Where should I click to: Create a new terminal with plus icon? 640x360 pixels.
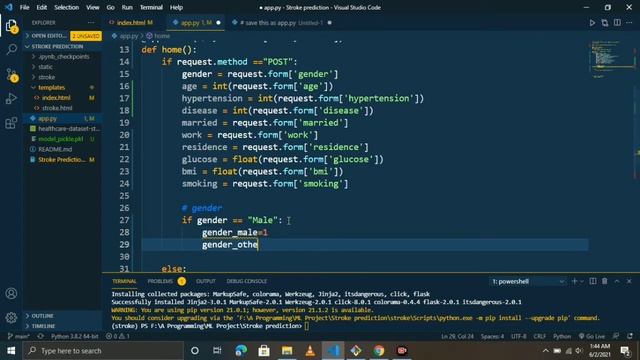(574, 281)
